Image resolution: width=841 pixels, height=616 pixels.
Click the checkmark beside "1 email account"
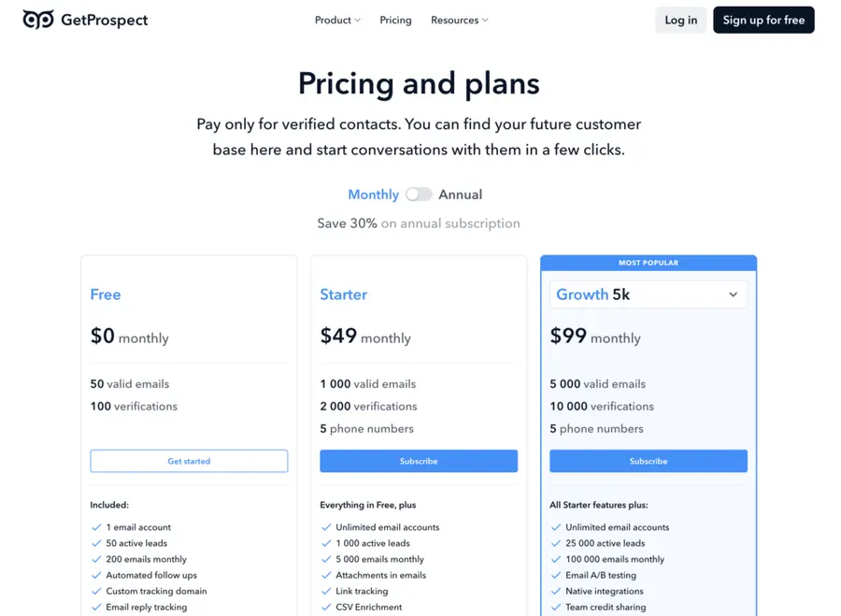point(96,526)
